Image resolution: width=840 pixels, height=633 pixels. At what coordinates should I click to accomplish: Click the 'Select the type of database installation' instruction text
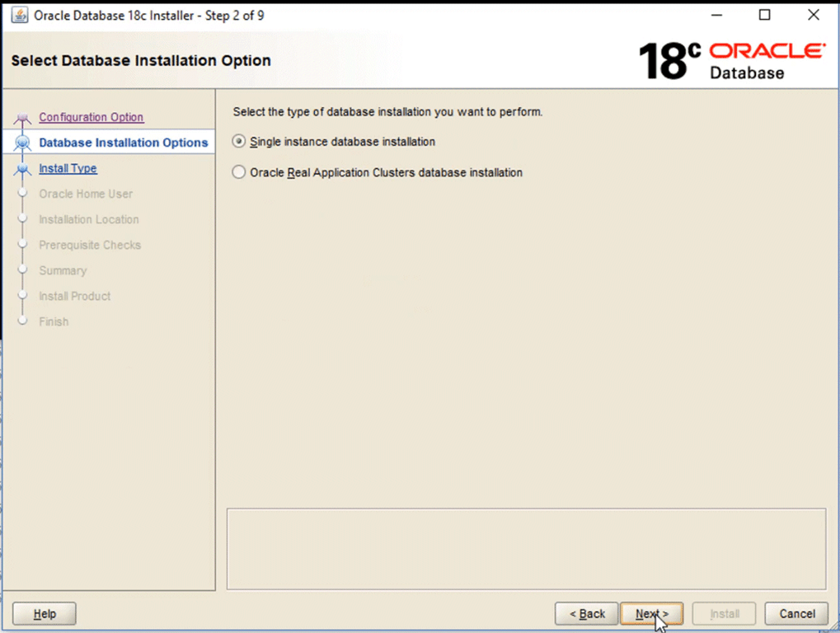[x=387, y=112]
